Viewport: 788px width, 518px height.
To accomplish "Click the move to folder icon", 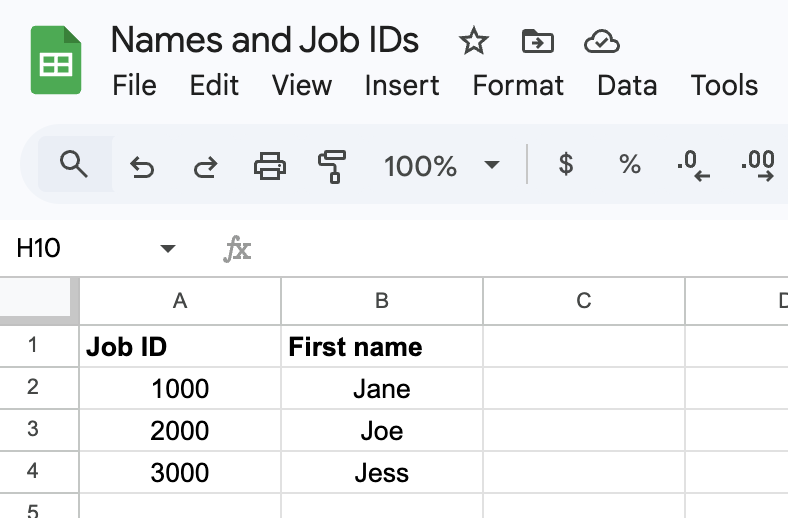I will [x=538, y=41].
